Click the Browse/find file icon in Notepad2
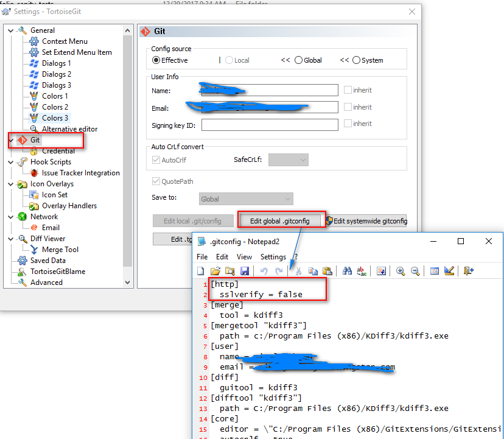 [230, 271]
